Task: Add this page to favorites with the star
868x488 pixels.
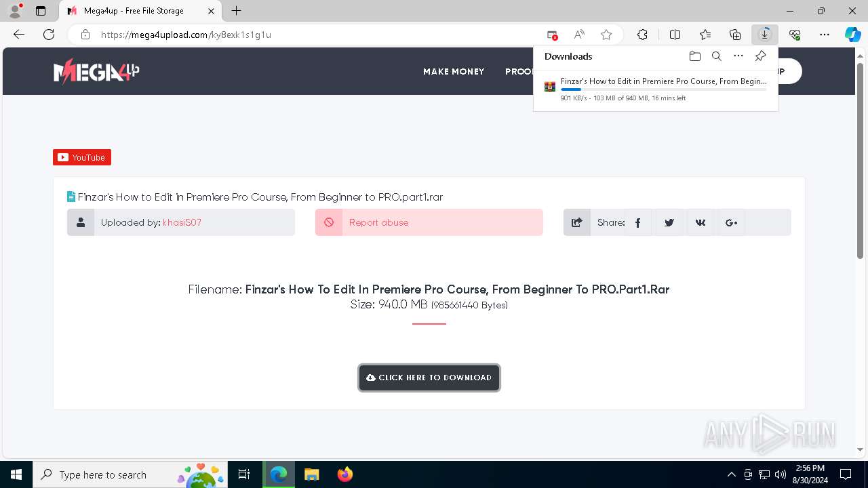Action: 606,35
